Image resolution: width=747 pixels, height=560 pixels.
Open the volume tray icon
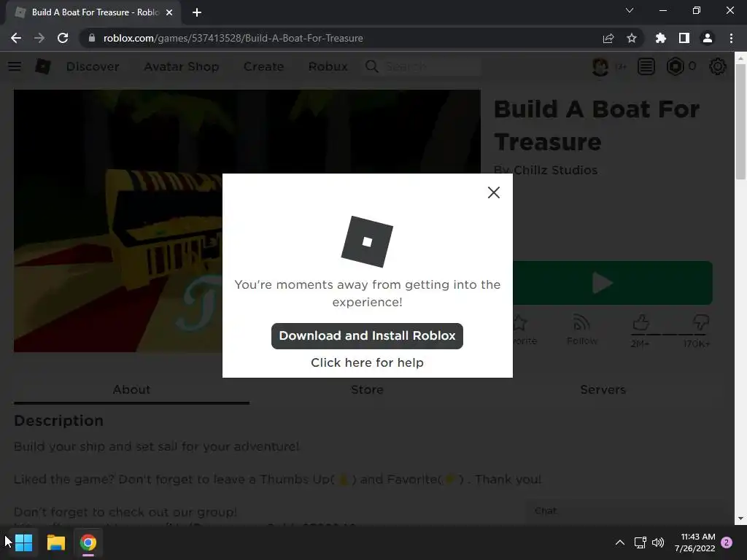click(658, 542)
